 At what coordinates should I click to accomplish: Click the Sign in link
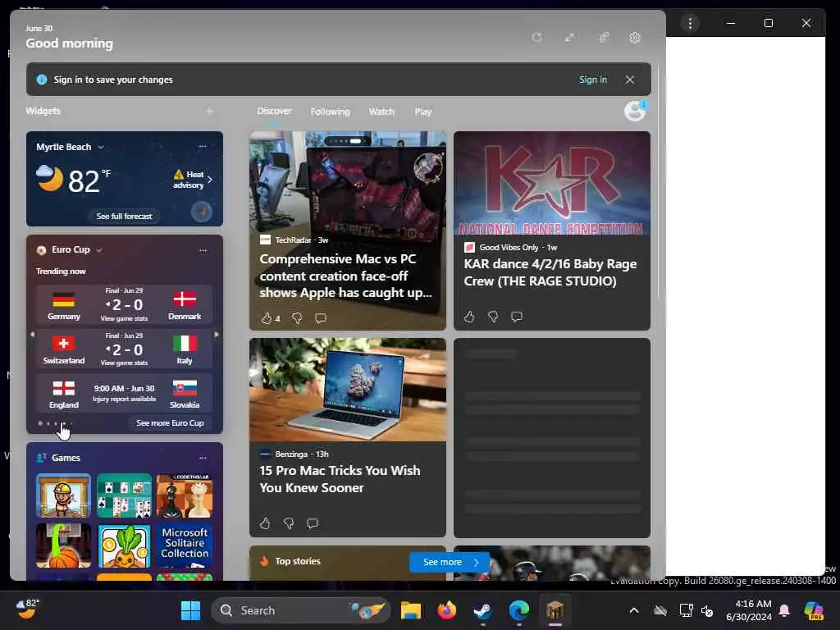point(592,80)
